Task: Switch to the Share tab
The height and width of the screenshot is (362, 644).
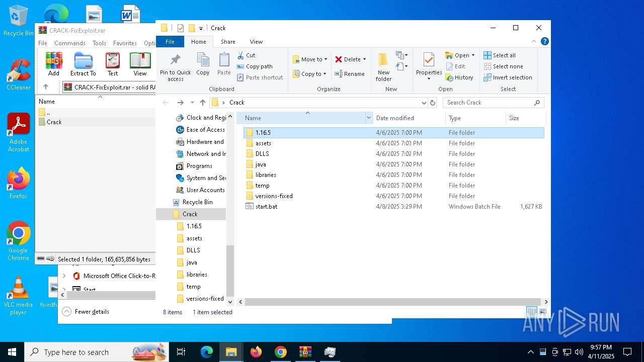Action: (228, 42)
